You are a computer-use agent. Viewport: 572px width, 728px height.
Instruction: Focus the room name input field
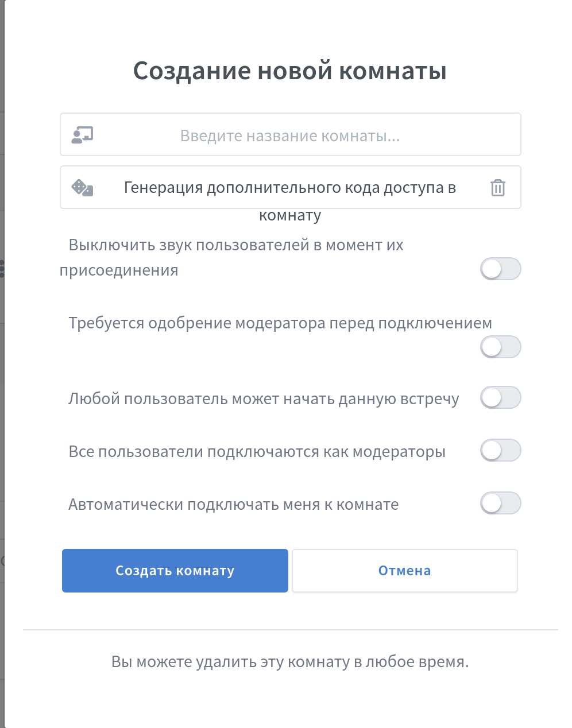coord(290,135)
